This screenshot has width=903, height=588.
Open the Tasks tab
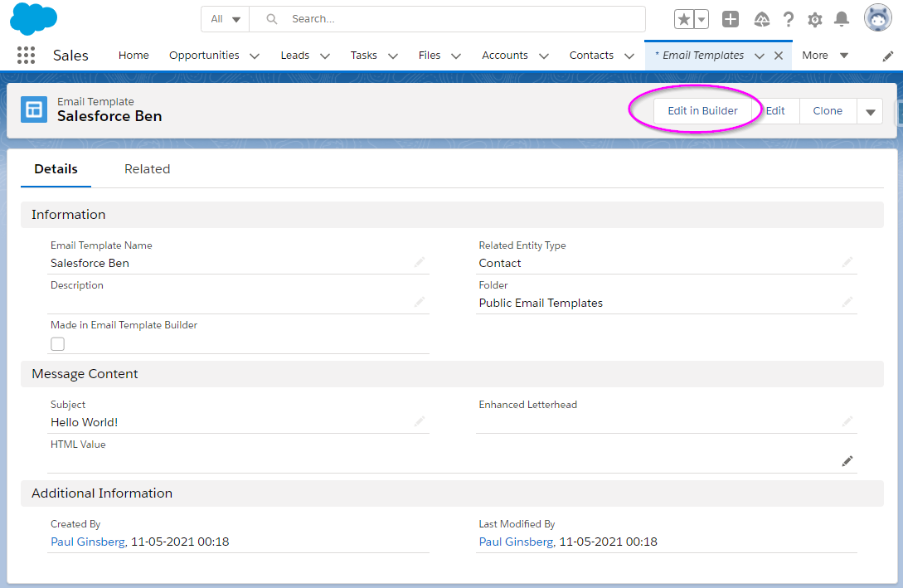click(x=363, y=56)
